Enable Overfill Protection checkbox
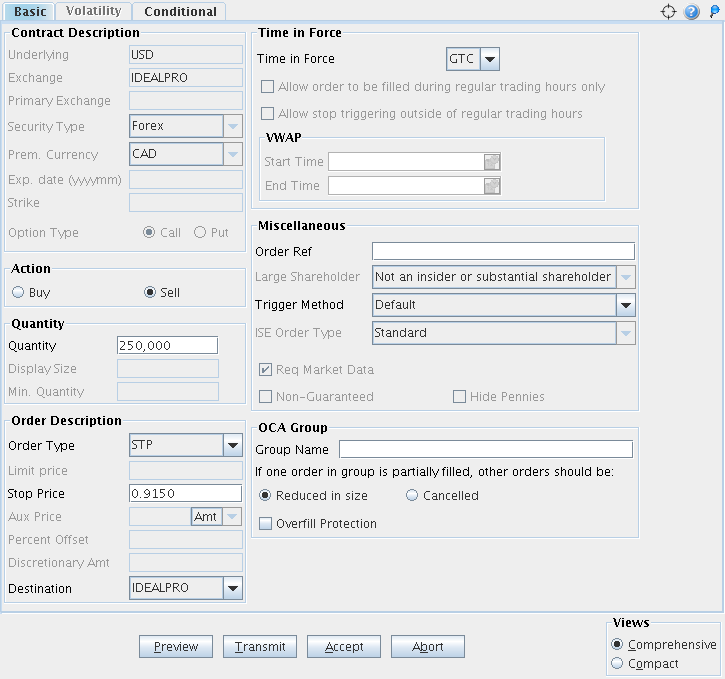The width and height of the screenshot is (725, 679). 266,524
